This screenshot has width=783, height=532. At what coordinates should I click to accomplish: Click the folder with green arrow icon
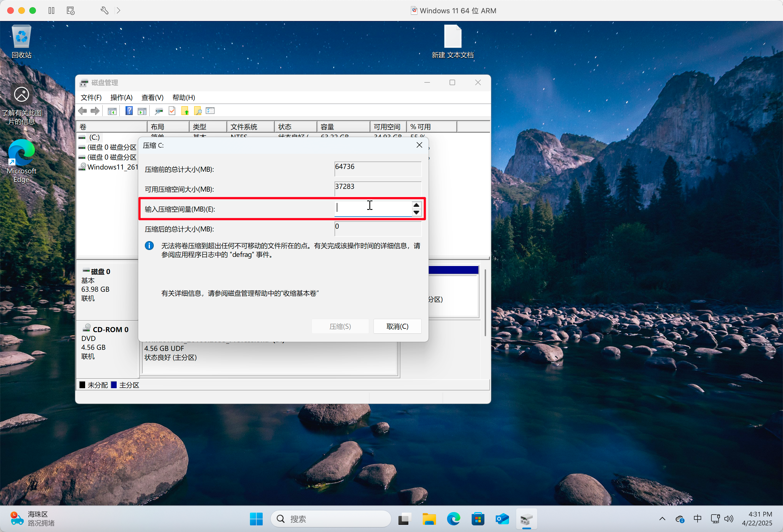click(x=185, y=111)
